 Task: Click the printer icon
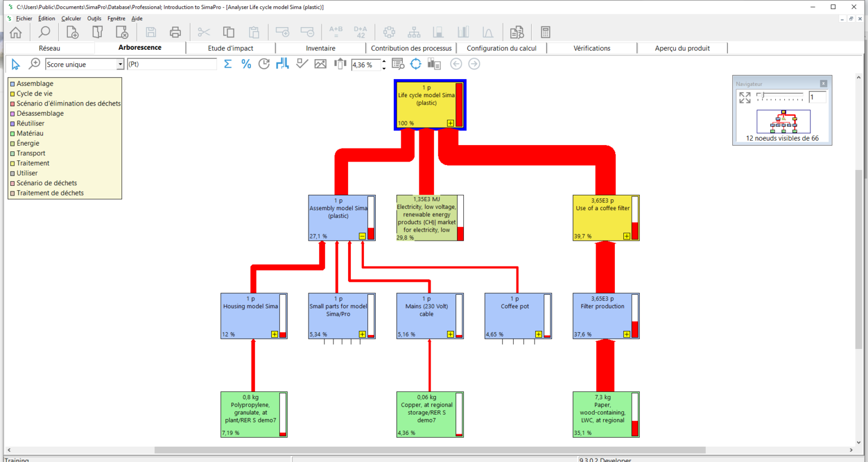tap(175, 32)
